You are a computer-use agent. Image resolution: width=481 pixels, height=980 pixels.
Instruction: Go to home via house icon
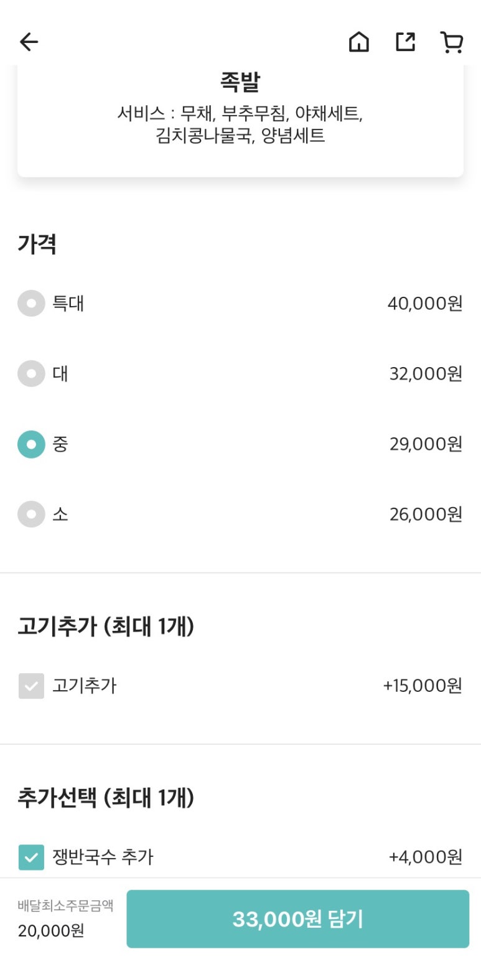(x=358, y=42)
